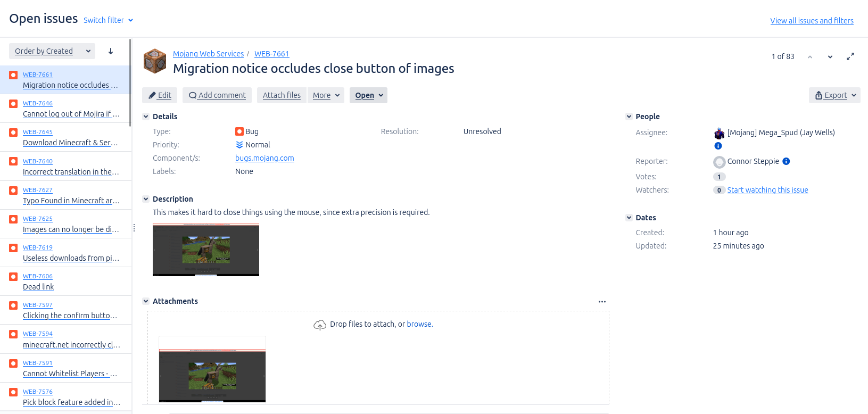Expand issue view to full screen
Viewport: 868px width, 414px height.
[x=850, y=56]
